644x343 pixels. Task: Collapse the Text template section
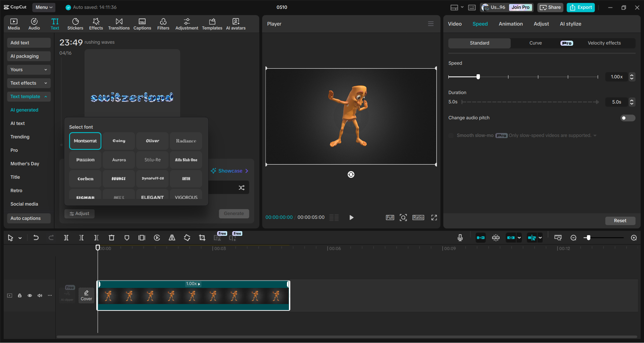click(29, 96)
